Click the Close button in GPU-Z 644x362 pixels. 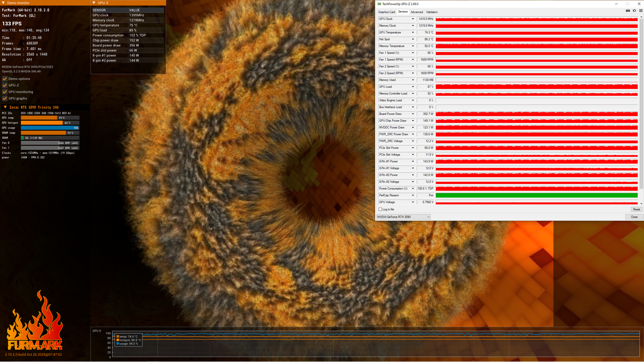point(634,217)
